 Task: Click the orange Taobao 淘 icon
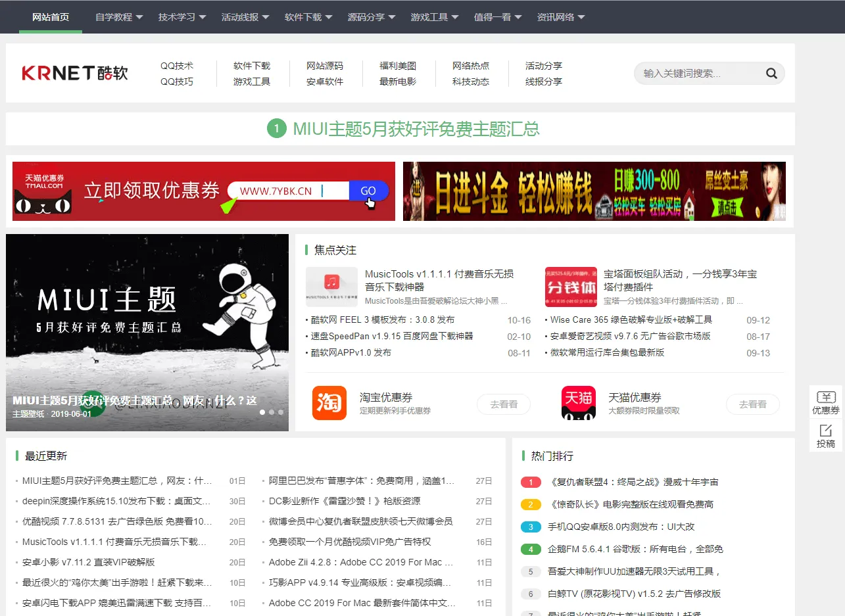coord(329,403)
